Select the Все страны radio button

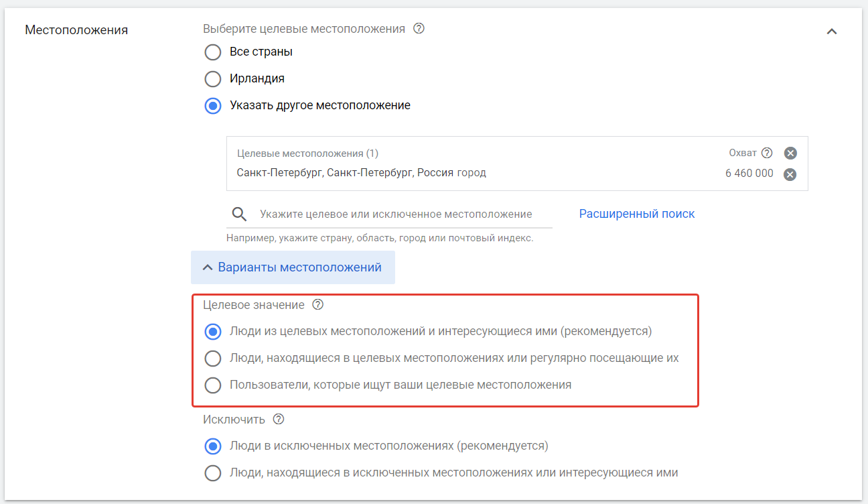(213, 52)
